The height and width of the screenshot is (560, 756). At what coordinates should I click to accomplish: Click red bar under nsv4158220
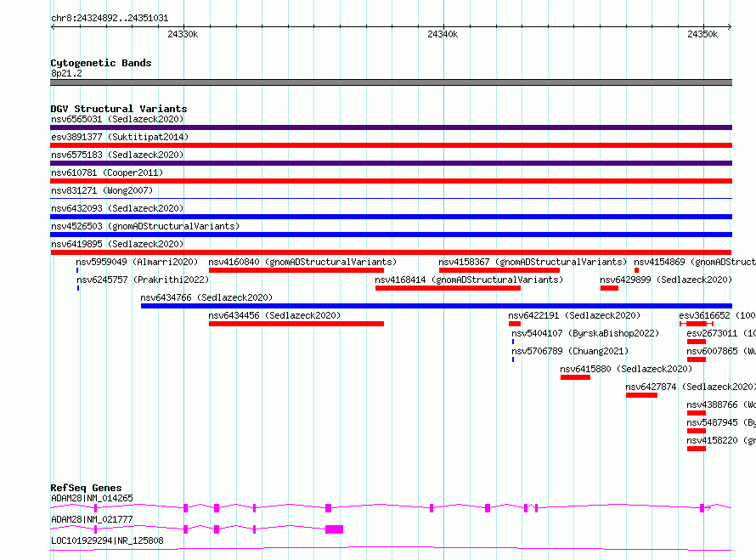[697, 449]
